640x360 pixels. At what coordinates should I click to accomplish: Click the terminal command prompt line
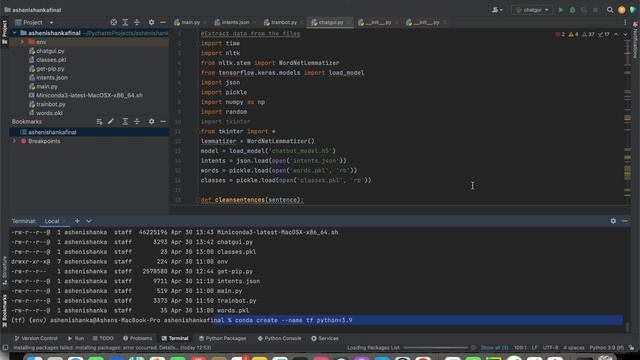(x=317, y=320)
